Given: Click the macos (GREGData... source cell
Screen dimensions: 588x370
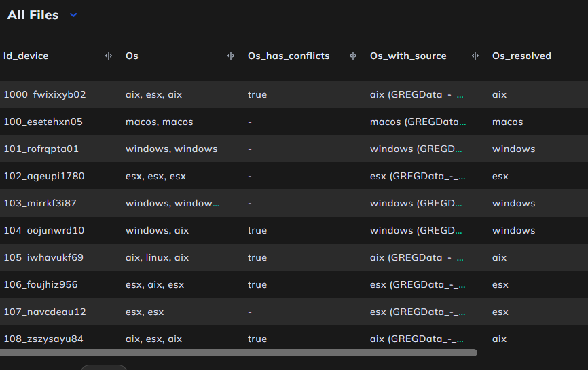Looking at the screenshot, I should (x=418, y=122).
